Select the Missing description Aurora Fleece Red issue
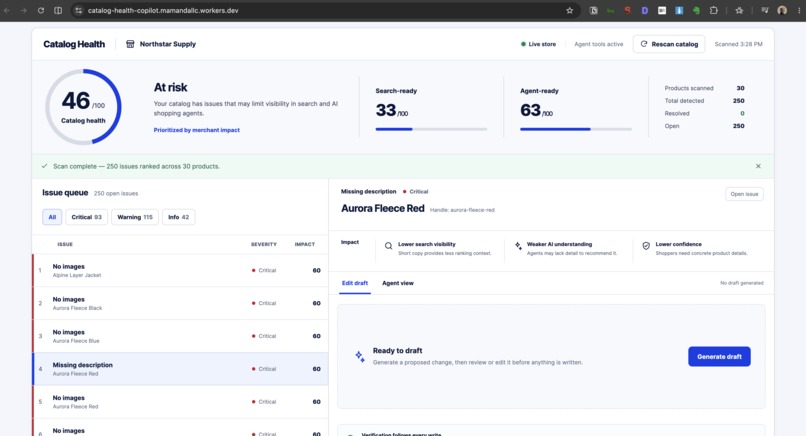Viewport: 806px width, 436px height. [180, 369]
